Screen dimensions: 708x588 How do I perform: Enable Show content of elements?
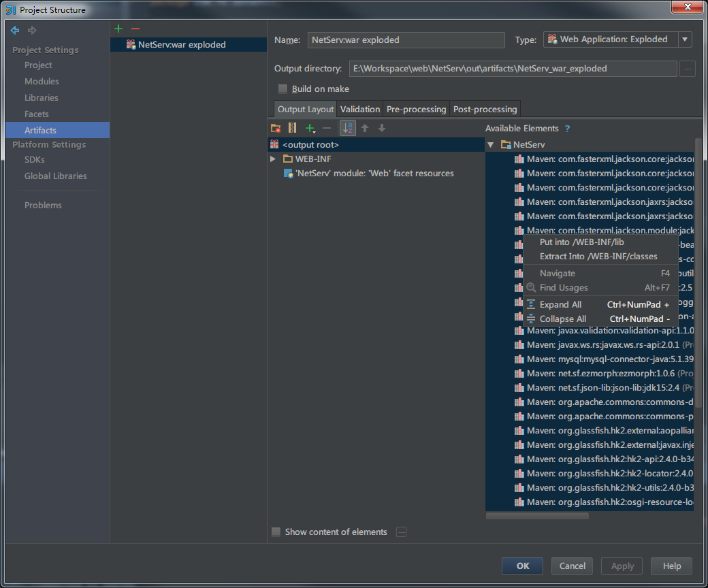coord(276,532)
